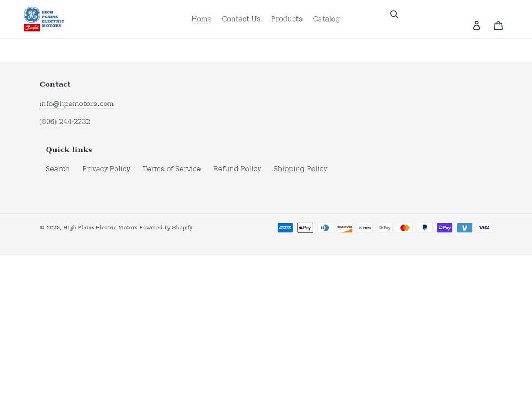Open the Refund Policy link
This screenshot has width=532, height=399.
tap(237, 169)
